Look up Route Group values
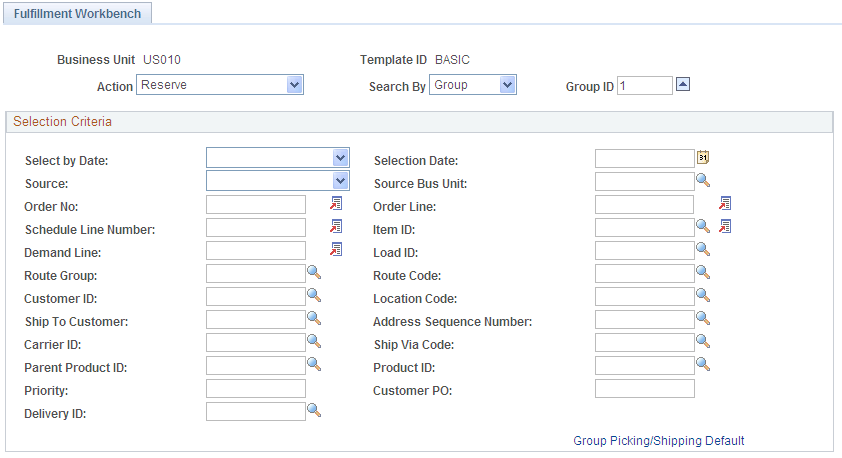The width and height of the screenshot is (842, 458). tap(314, 273)
